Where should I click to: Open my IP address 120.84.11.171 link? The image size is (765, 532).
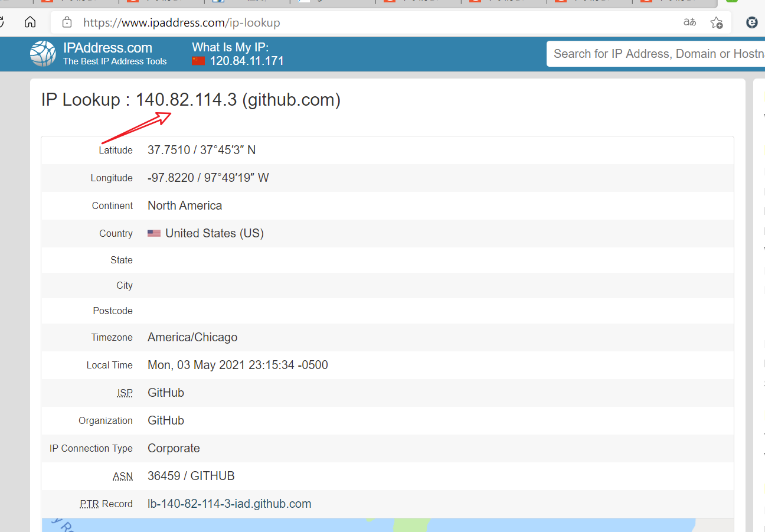coord(247,61)
